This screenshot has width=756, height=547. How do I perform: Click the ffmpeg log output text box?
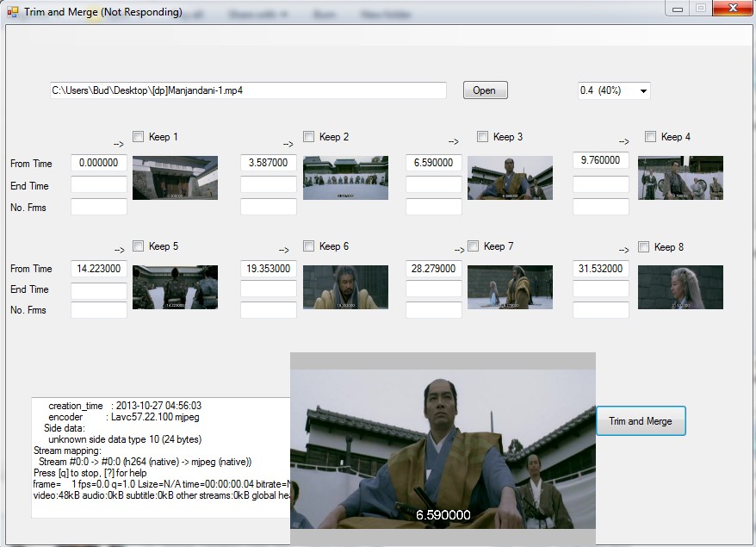(161, 457)
